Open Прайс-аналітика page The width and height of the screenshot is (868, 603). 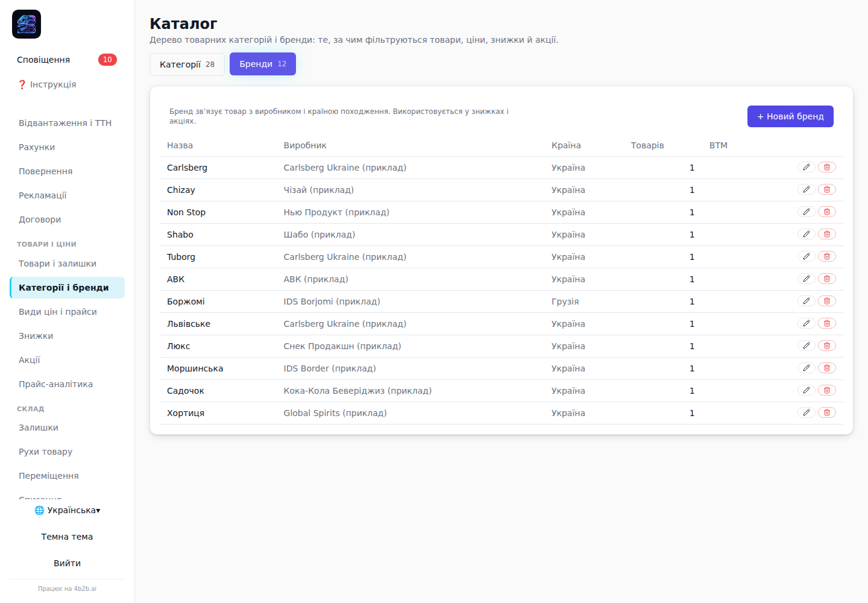(x=67, y=384)
